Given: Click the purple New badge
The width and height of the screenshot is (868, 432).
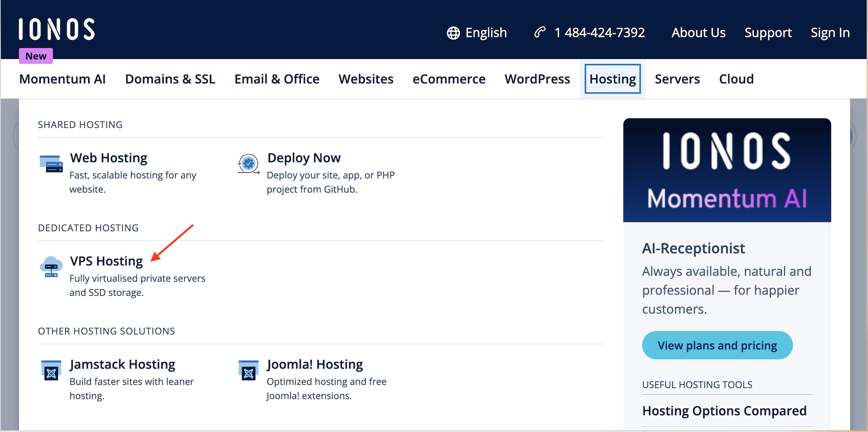Looking at the screenshot, I should click(x=36, y=56).
